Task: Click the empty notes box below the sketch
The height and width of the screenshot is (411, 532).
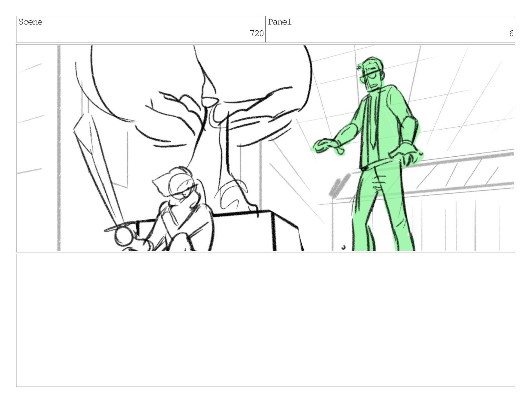Action: pos(265,320)
